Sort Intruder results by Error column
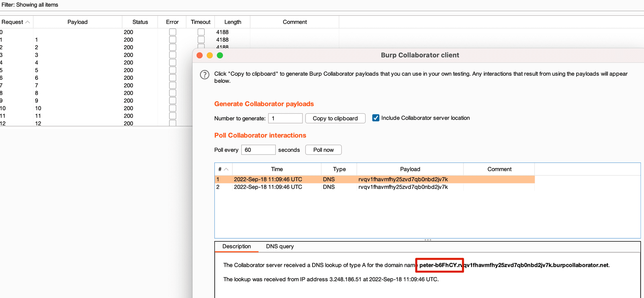644x298 pixels. tap(172, 22)
